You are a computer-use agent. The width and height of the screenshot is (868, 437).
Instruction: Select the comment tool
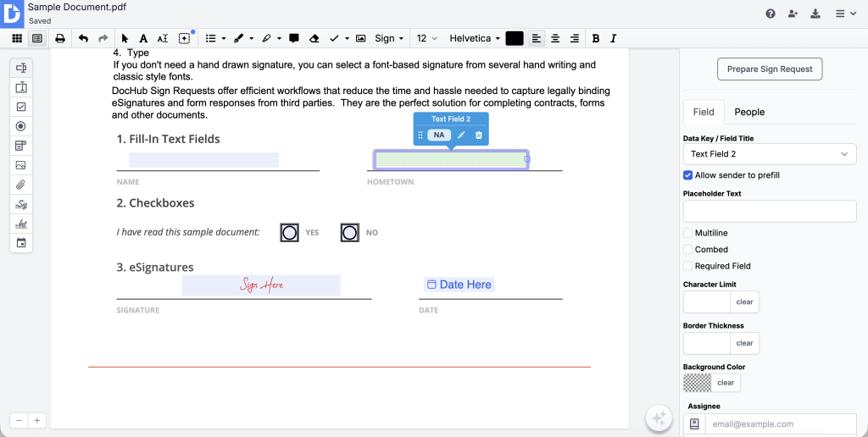294,38
